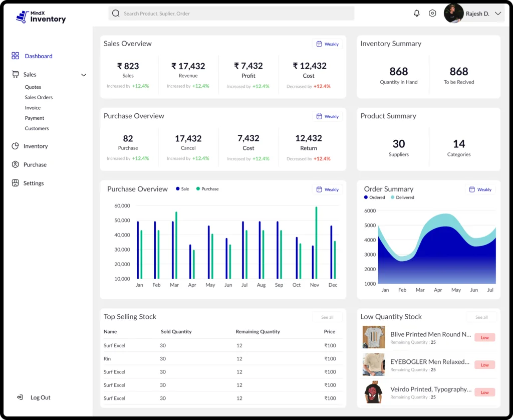Select Sales Orders in the sidebar
Screen dimensions: 513x420
pyautogui.click(x=39, y=97)
